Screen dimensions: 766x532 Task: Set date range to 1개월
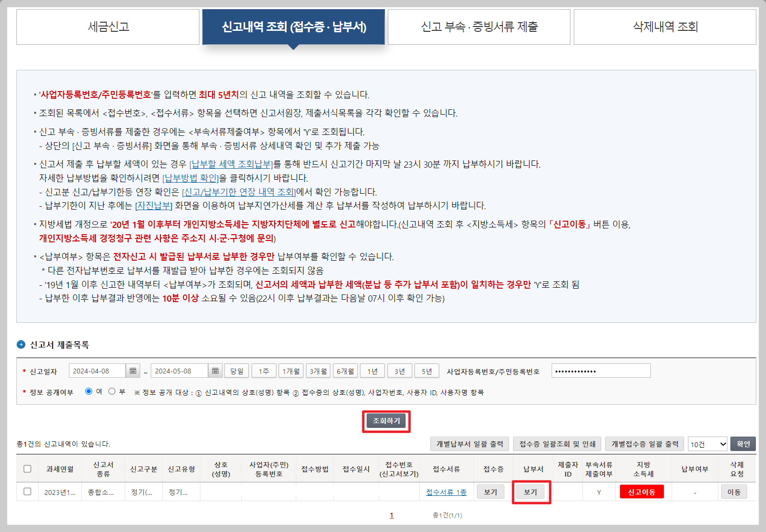(291, 371)
